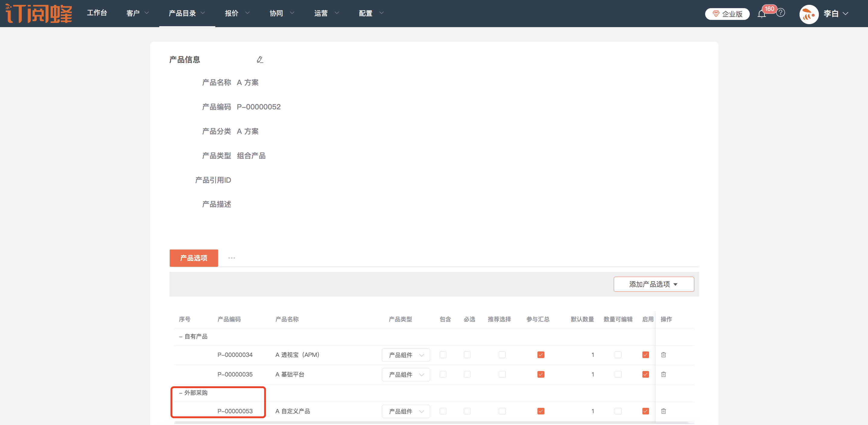868x425 pixels.
Task: Go to 工作台
Action: 97,13
